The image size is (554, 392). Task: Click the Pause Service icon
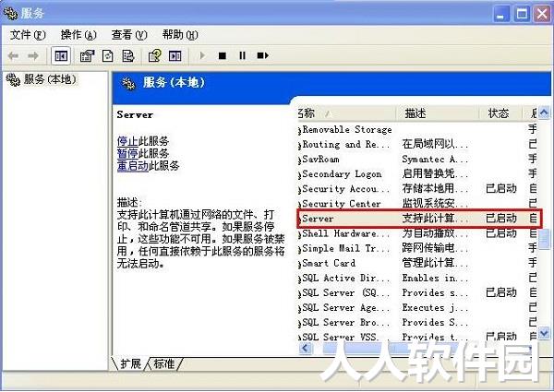point(242,55)
